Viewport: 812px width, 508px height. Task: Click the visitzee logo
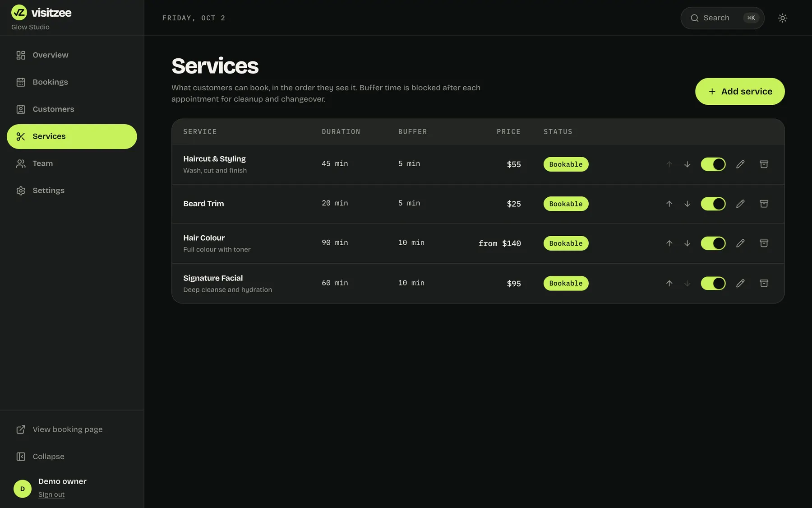(41, 13)
